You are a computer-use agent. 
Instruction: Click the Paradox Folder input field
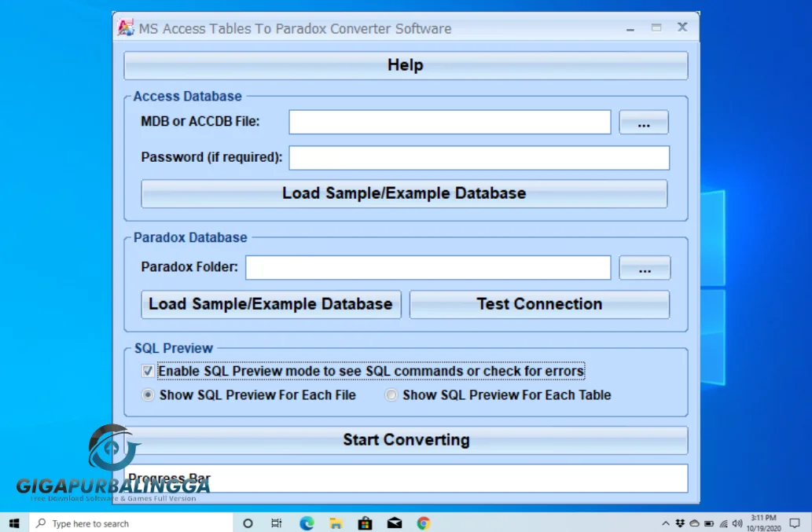pyautogui.click(x=428, y=267)
